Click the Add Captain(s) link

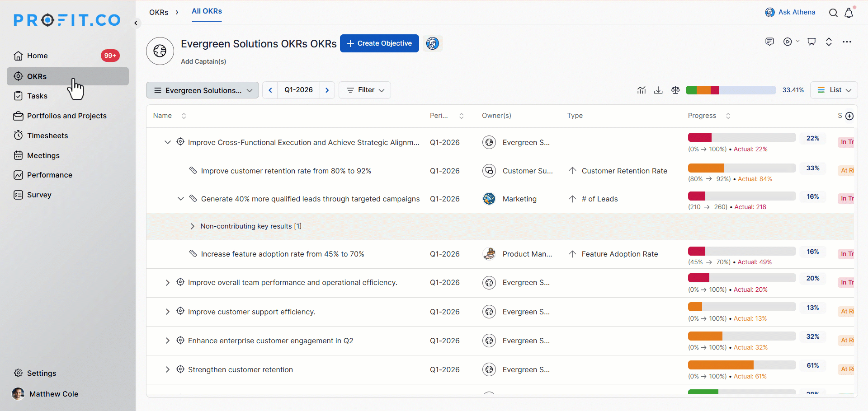click(x=203, y=61)
